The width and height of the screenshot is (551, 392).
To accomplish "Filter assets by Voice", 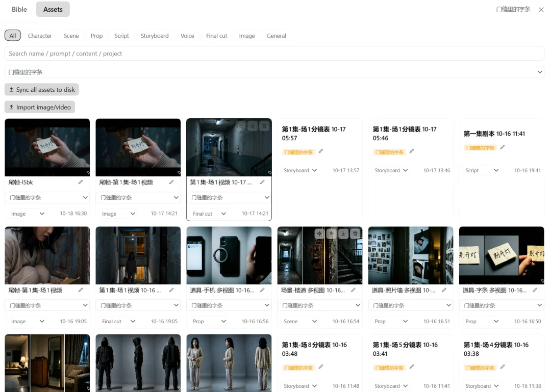I will [x=187, y=36].
